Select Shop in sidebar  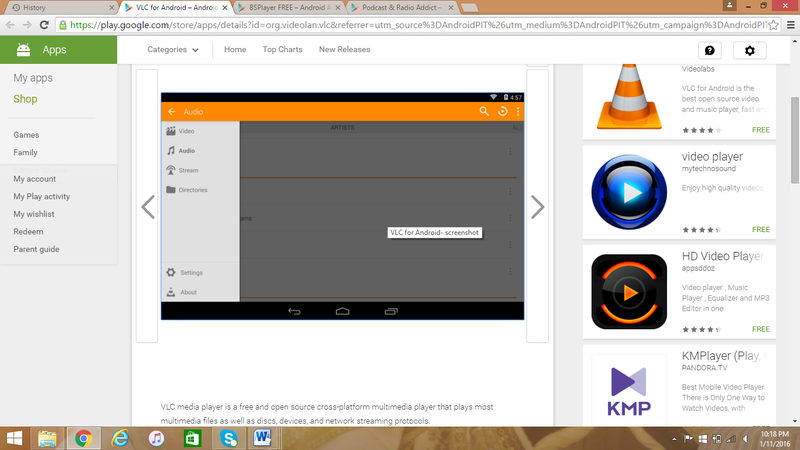(25, 99)
